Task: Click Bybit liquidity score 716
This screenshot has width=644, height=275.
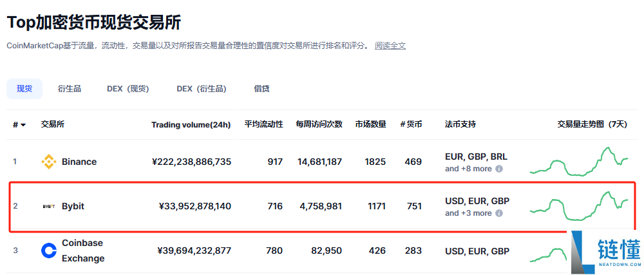Action: click(275, 207)
